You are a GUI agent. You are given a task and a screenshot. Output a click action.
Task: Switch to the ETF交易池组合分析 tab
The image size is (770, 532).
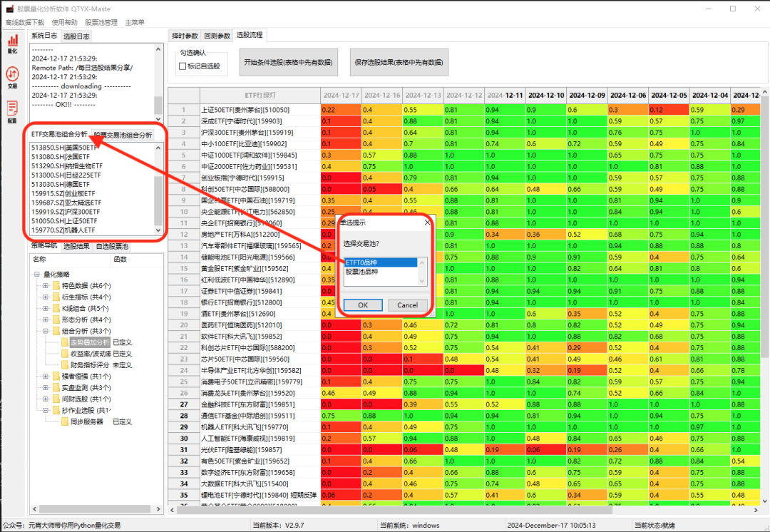(x=59, y=133)
